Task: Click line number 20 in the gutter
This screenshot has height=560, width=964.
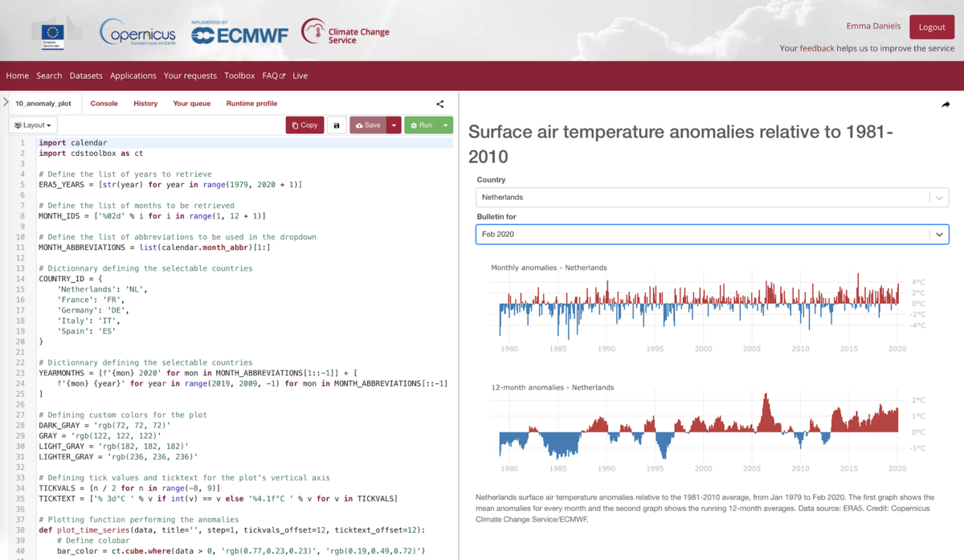Action: pyautogui.click(x=21, y=341)
